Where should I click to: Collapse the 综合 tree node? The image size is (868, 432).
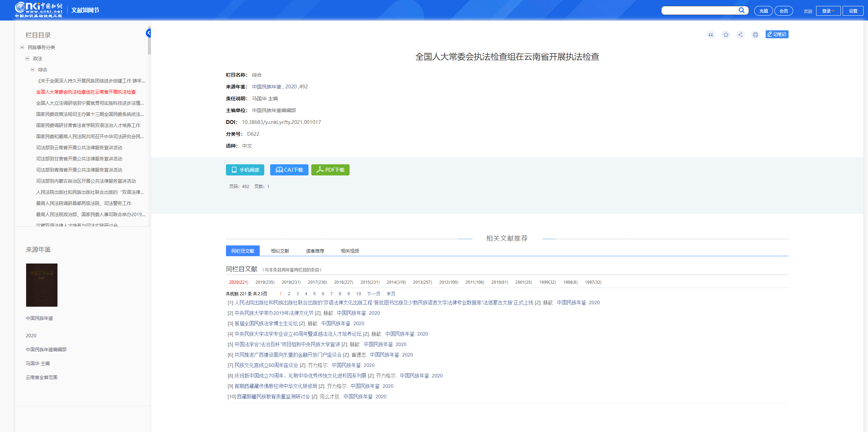(32, 70)
